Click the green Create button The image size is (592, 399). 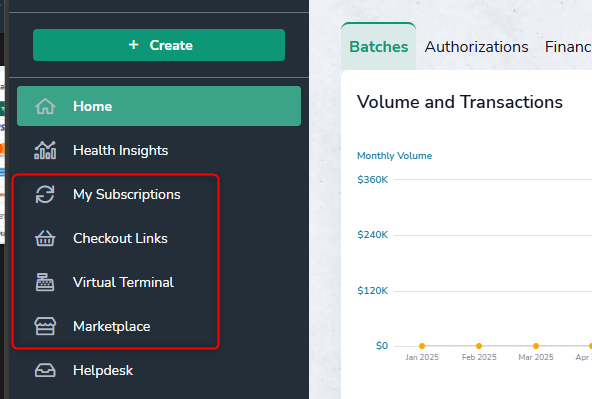click(159, 45)
